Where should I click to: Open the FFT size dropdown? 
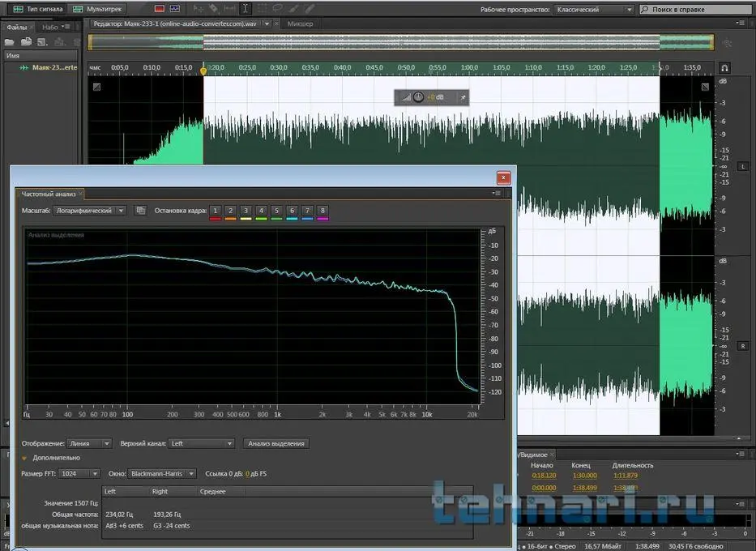pyautogui.click(x=80, y=473)
